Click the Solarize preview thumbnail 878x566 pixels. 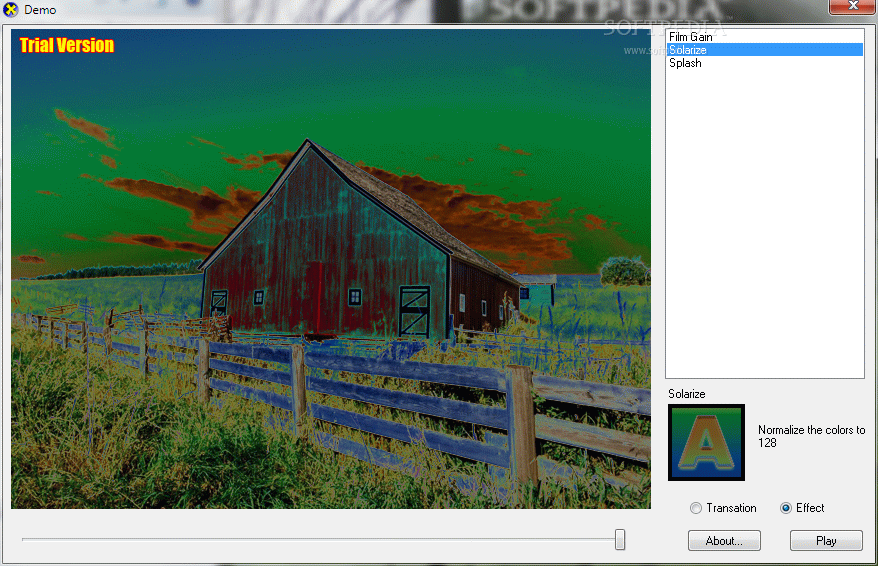click(706, 442)
